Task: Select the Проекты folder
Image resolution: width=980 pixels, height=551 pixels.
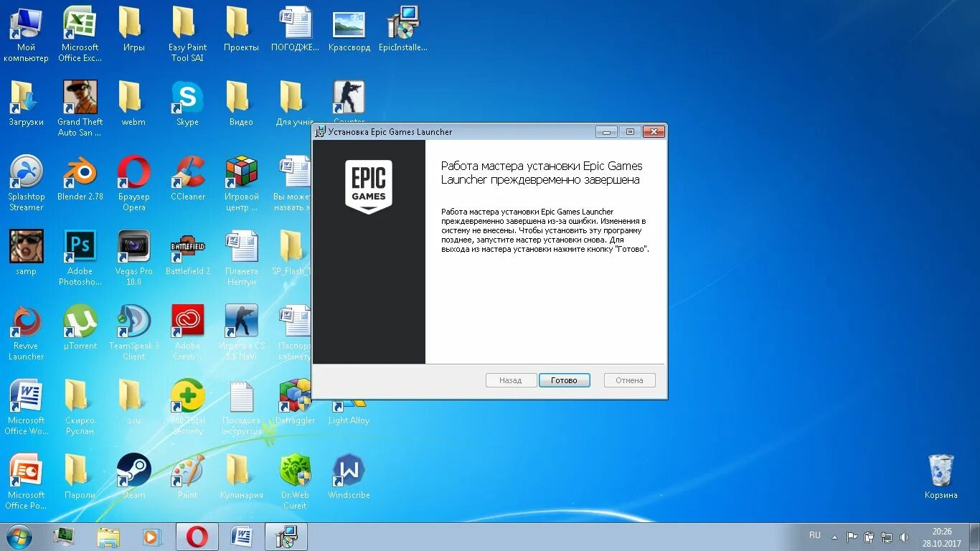Action: (241, 30)
